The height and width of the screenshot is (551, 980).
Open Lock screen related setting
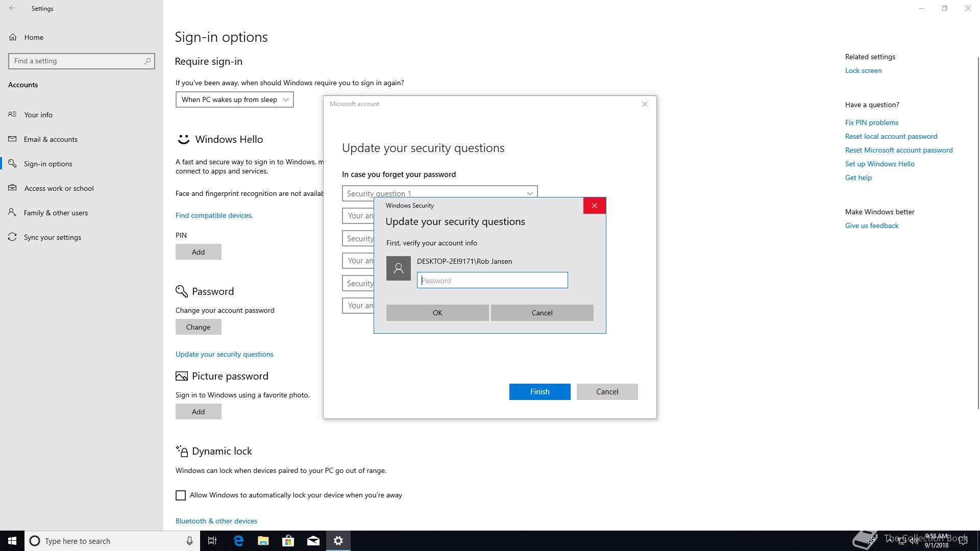863,70
